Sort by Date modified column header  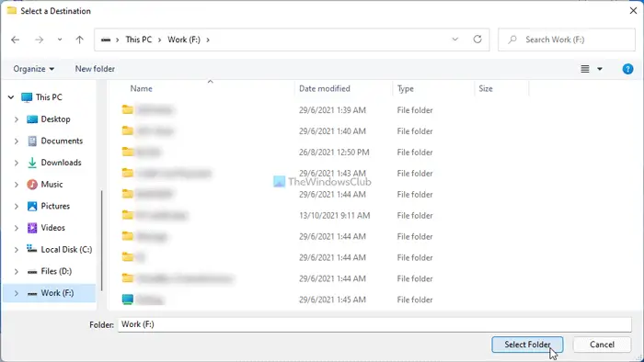(x=325, y=88)
